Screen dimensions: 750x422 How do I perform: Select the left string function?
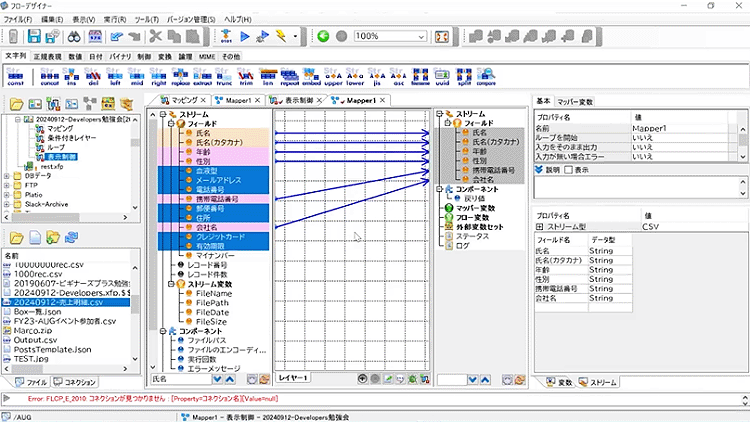tap(115, 77)
